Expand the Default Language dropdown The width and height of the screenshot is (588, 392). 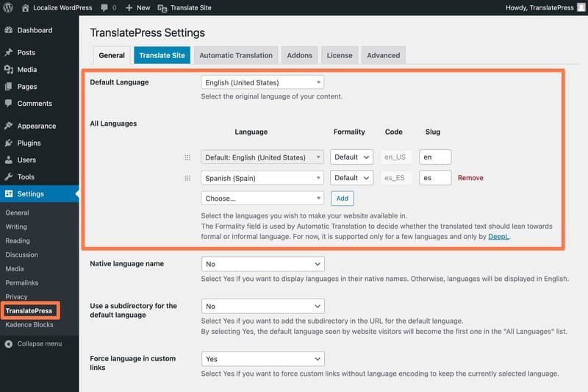[x=262, y=82]
